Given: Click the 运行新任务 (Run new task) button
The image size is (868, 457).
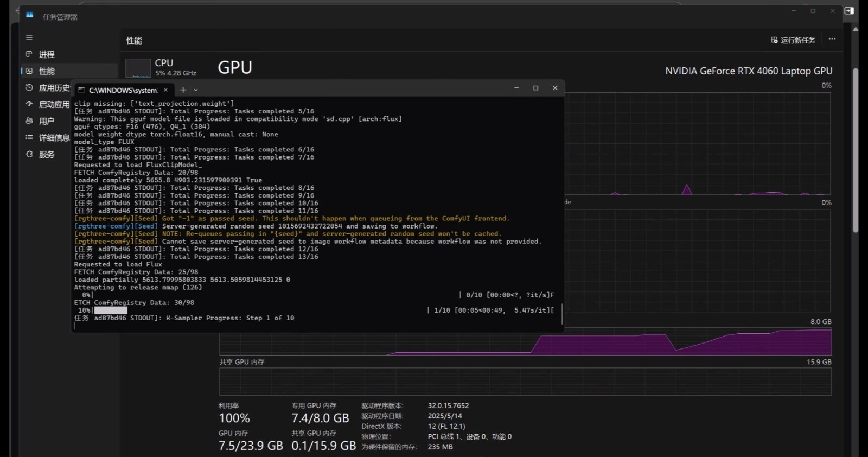Looking at the screenshot, I should (x=793, y=40).
